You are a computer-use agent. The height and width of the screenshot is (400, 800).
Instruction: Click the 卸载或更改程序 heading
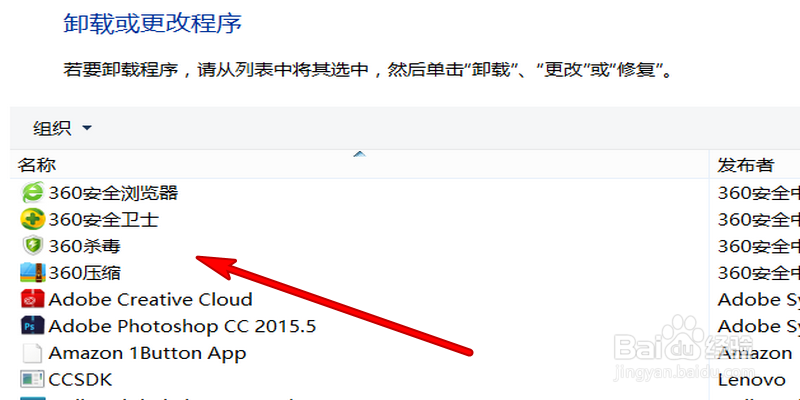(x=153, y=23)
